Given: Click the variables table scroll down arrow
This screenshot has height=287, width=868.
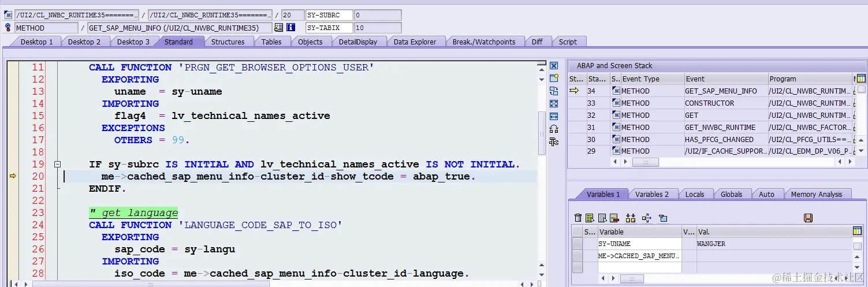Looking at the screenshot, I should [x=858, y=267].
